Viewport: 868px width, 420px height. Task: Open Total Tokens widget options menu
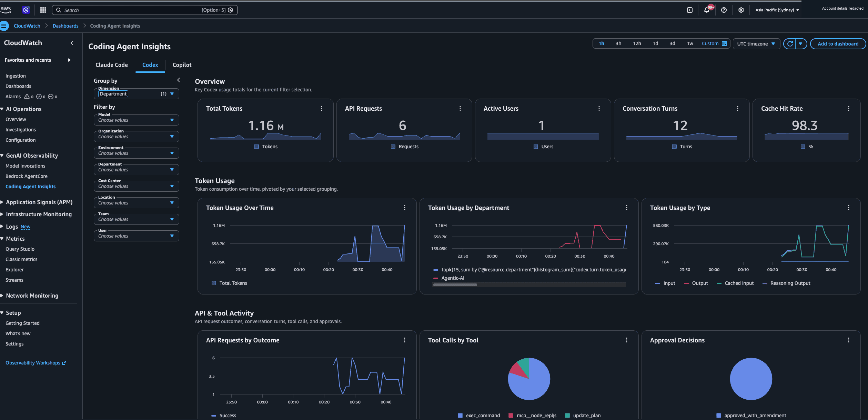322,108
